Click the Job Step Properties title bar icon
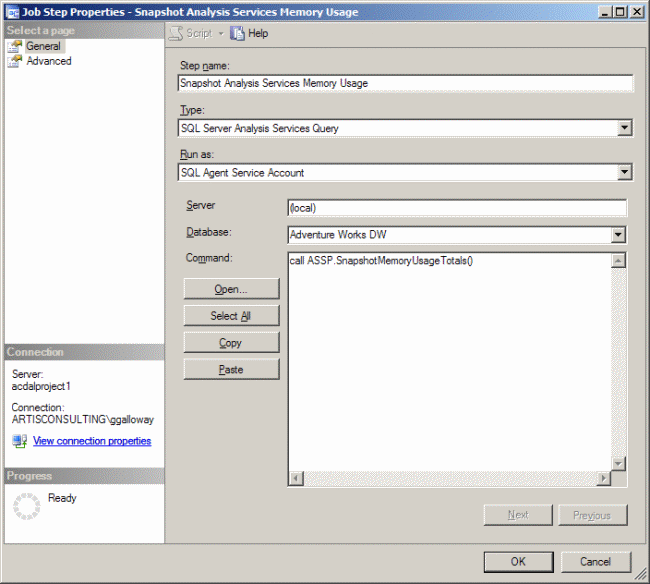The height and width of the screenshot is (584, 650). tap(10, 12)
